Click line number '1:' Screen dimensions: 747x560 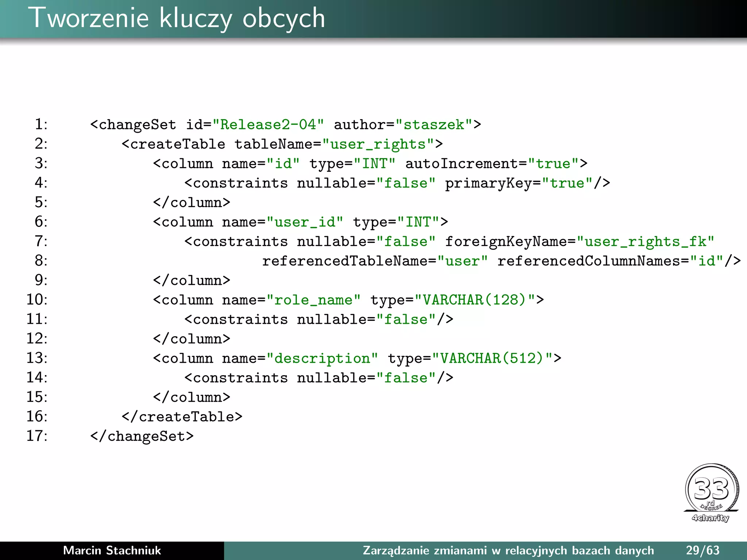tap(41, 124)
